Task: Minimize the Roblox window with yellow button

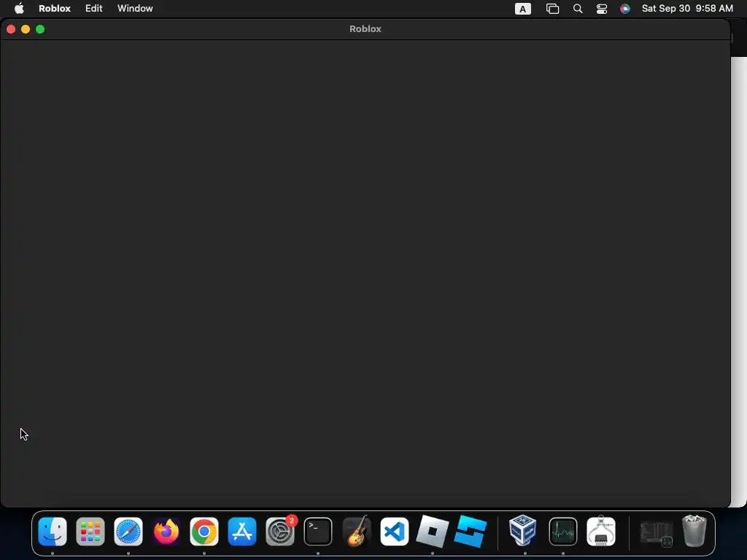Action: pos(26,29)
